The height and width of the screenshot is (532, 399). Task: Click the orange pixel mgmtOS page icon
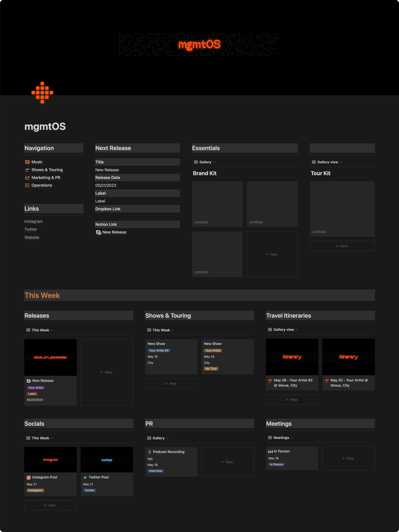[x=42, y=93]
